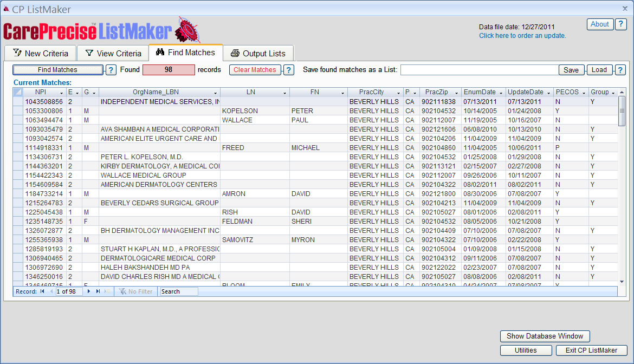634x364 pixels.
Task: Open the FN column dropdown arrow
Action: click(x=342, y=93)
